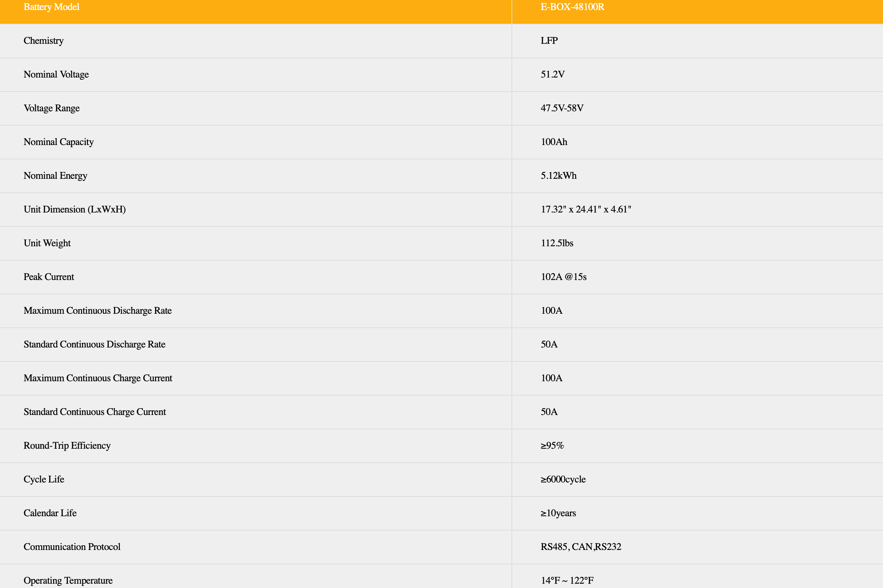This screenshot has width=883, height=588.
Task: Click the 5.12kWh nominal energy value
Action: (x=558, y=176)
